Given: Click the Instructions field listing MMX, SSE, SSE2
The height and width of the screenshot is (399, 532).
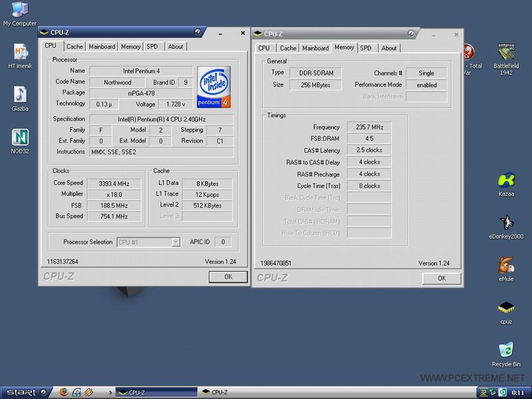Looking at the screenshot, I should pyautogui.click(x=162, y=152).
